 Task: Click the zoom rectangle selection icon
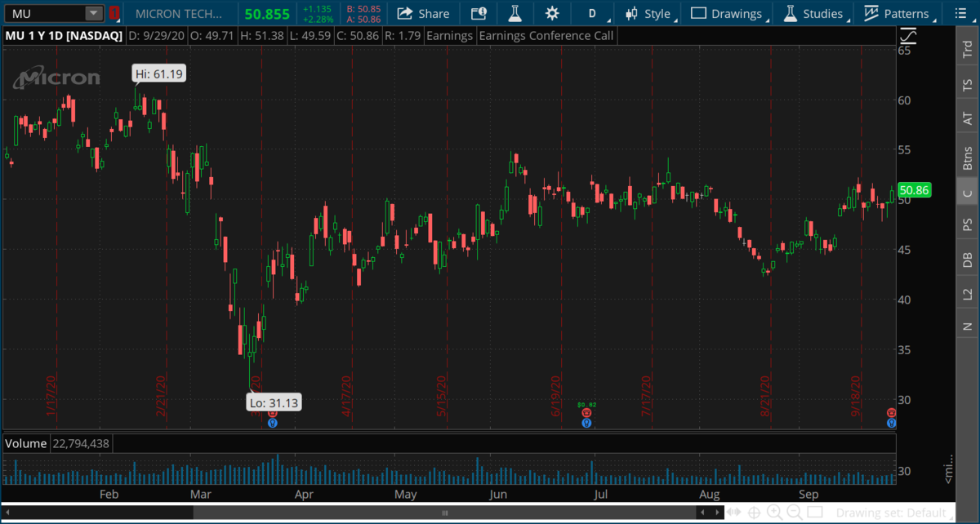814,513
